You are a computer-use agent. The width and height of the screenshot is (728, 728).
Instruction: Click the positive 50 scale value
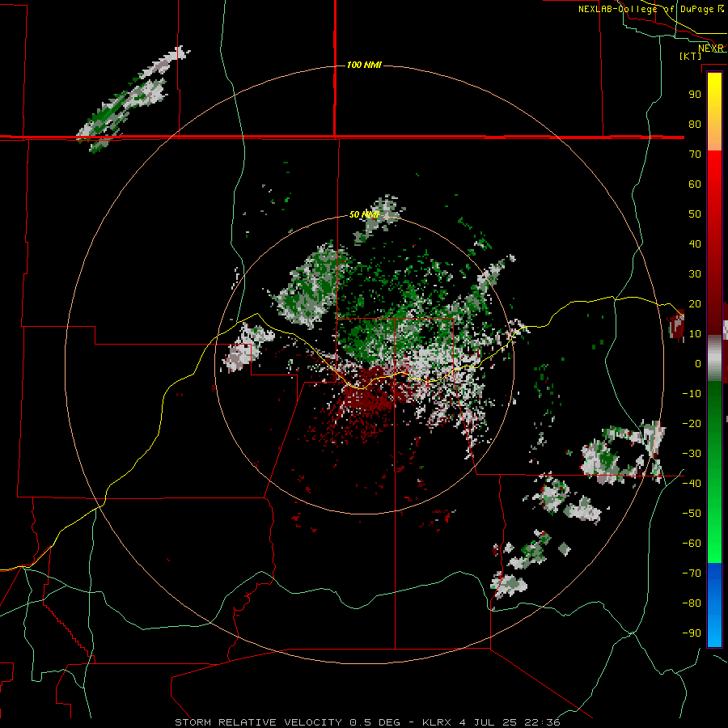[695, 214]
